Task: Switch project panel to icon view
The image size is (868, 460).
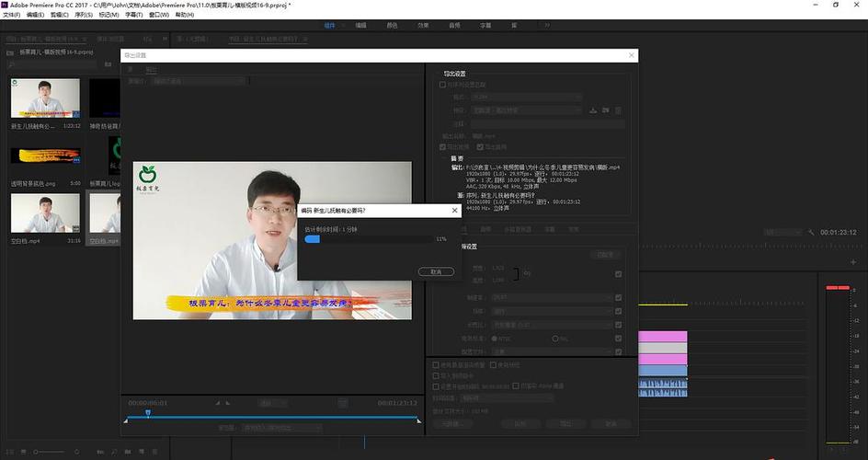Action: click(x=23, y=452)
